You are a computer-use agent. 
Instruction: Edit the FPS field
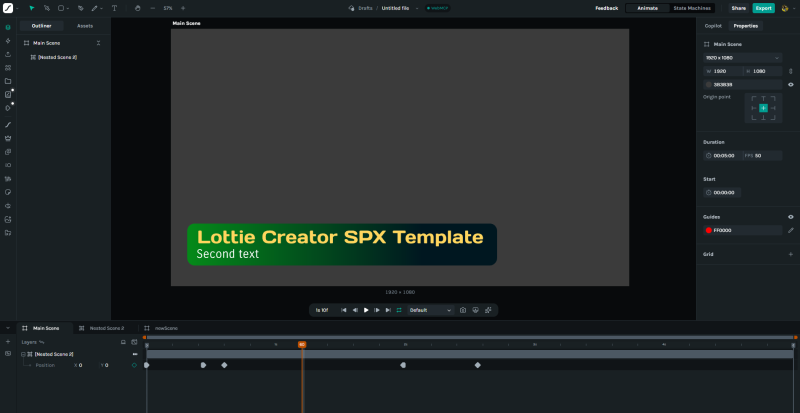click(763, 155)
